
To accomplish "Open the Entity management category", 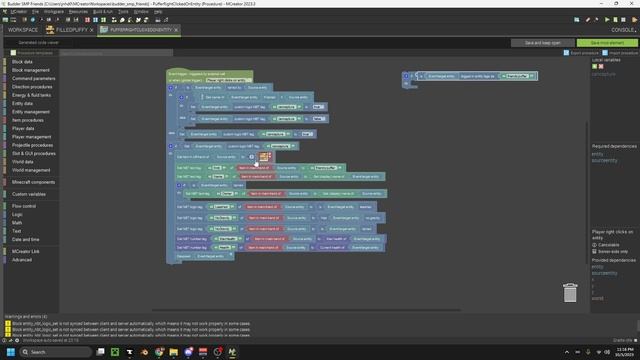I will pyautogui.click(x=31, y=112).
